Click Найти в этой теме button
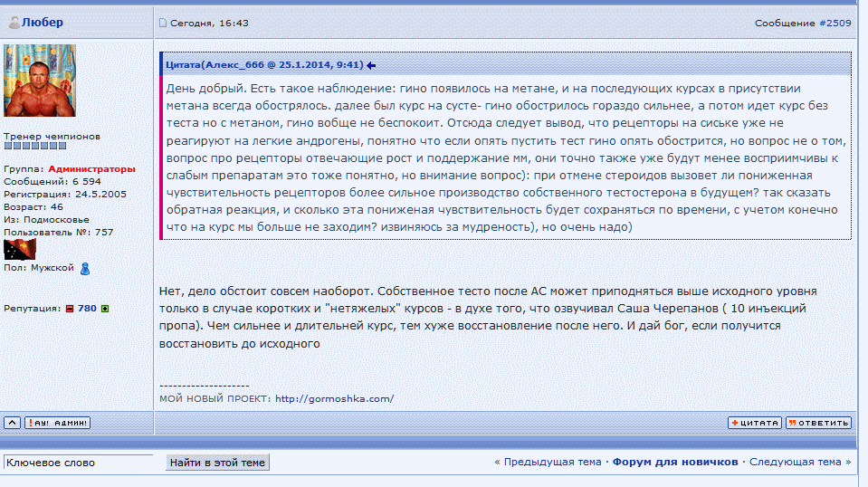The width and height of the screenshot is (868, 487). click(x=217, y=463)
